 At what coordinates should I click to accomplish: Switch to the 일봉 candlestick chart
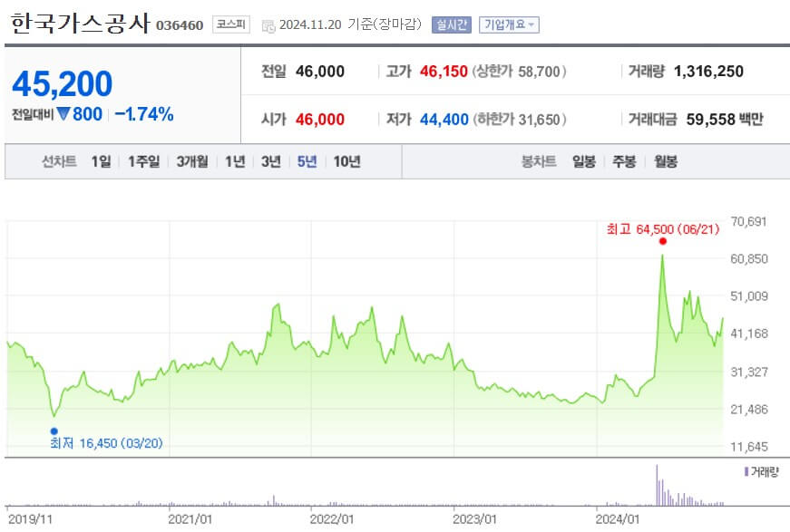coord(584,161)
